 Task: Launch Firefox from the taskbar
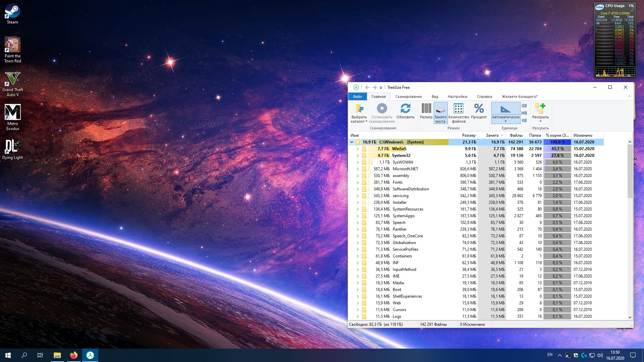point(73,355)
